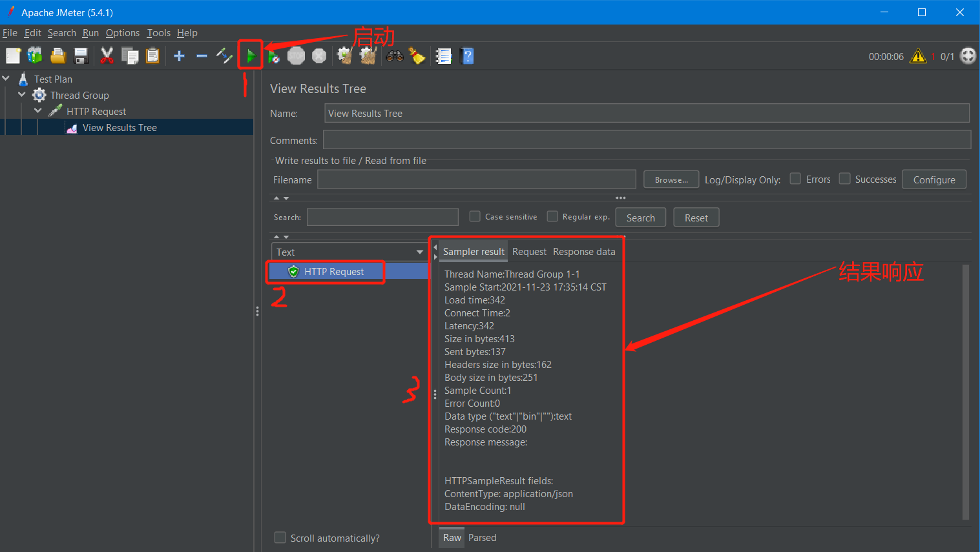Toggle Case sensitive checkbox

475,216
